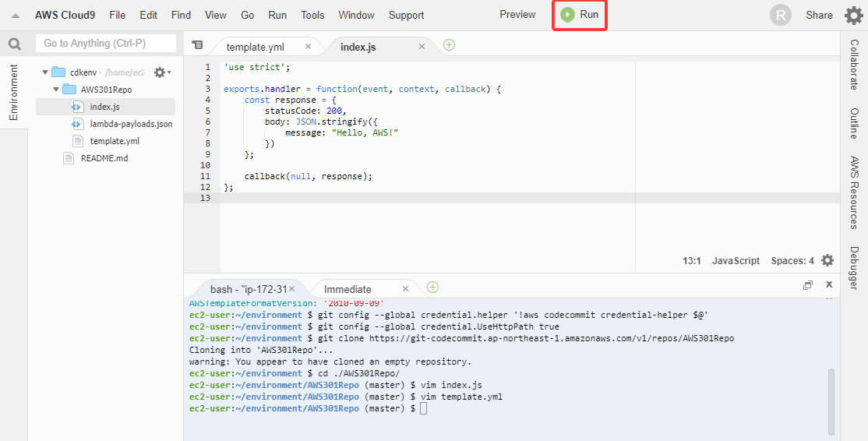Viewport: 868px width, 441px height.
Task: Add a new terminal tab with plus icon
Action: click(x=433, y=288)
